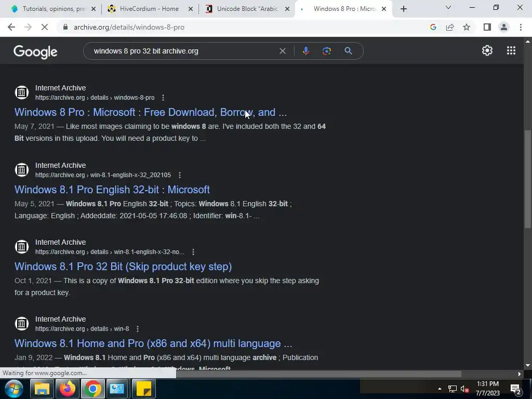532x399 pixels.
Task: Open more options for win-8.1-english-x-32_202105 result
Action: point(179,175)
